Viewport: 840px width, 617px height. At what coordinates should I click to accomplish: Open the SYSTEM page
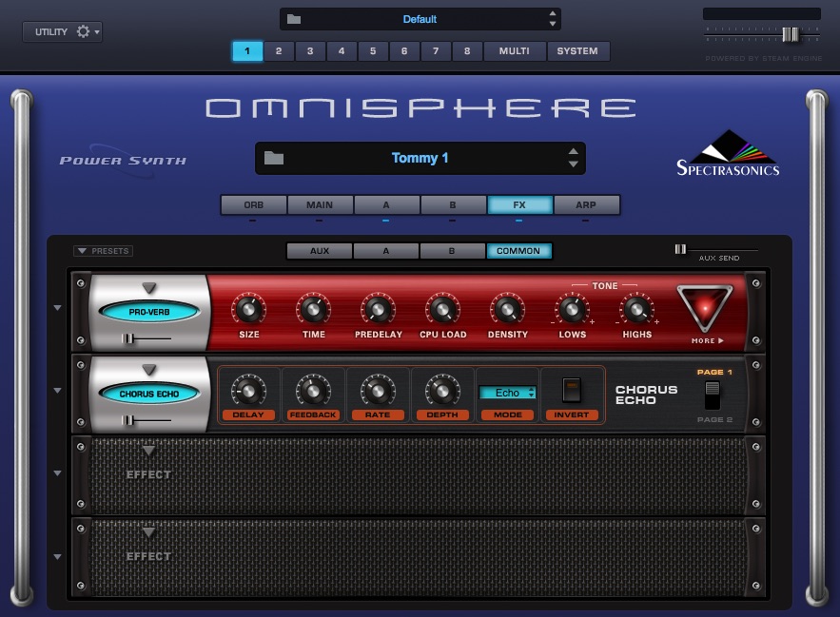click(577, 51)
